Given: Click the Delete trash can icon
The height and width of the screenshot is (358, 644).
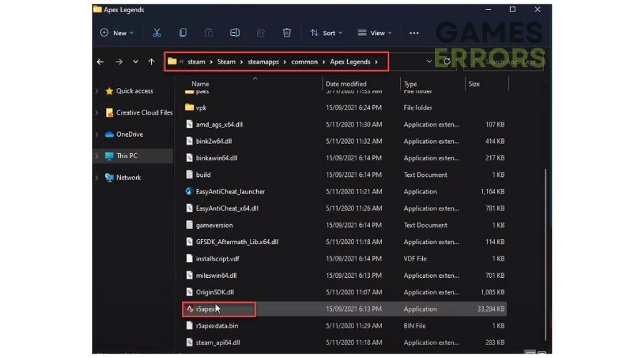Looking at the screenshot, I should 287,33.
